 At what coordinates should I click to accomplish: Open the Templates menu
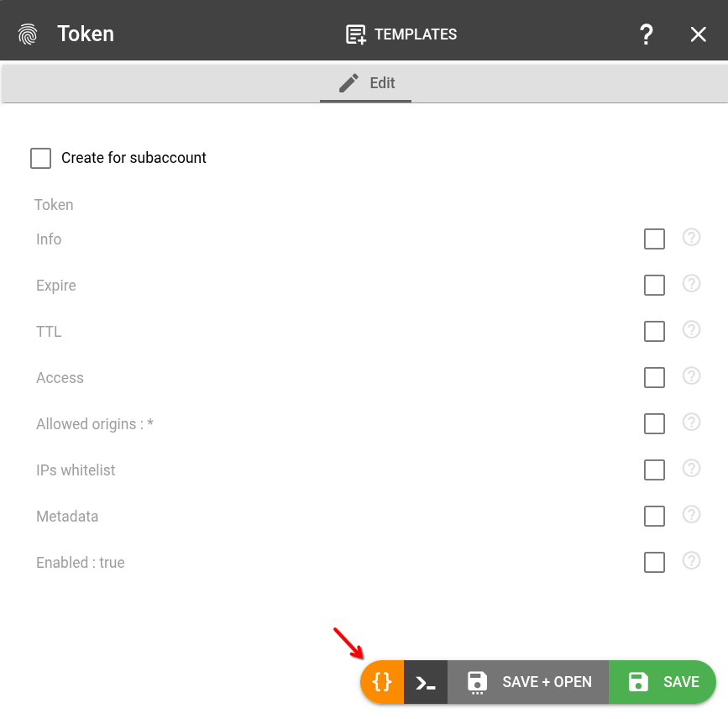(x=401, y=34)
